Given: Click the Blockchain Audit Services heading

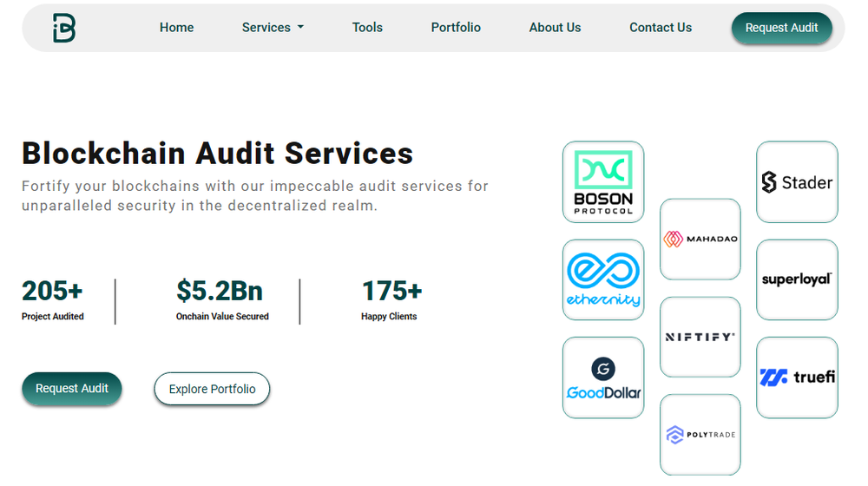Looking at the screenshot, I should [218, 154].
